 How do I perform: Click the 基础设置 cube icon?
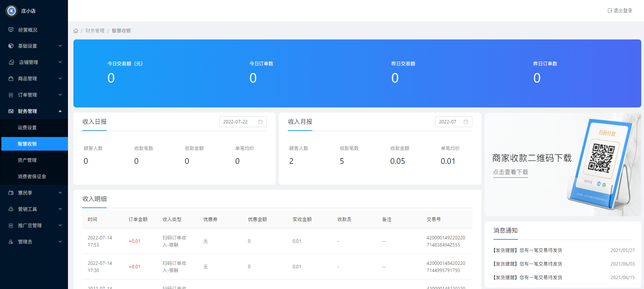click(11, 46)
